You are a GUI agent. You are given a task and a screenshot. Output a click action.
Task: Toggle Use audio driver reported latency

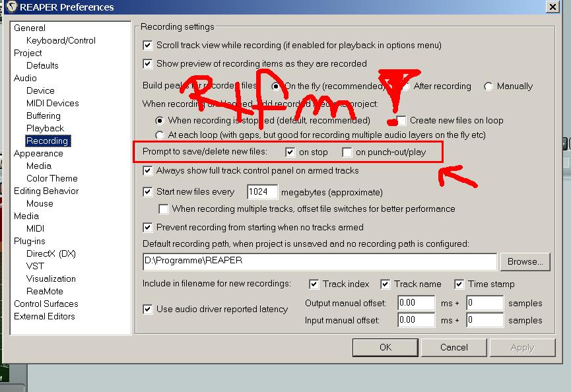point(147,310)
